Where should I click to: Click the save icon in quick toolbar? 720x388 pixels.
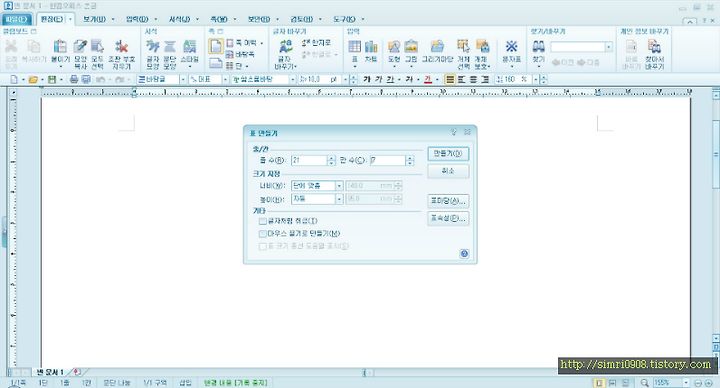click(x=52, y=79)
